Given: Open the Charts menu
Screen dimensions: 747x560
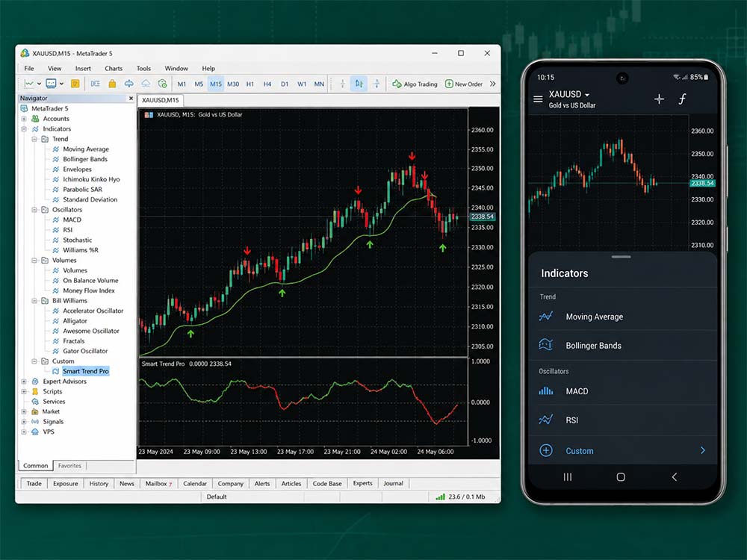Looking at the screenshot, I should pyautogui.click(x=114, y=68).
